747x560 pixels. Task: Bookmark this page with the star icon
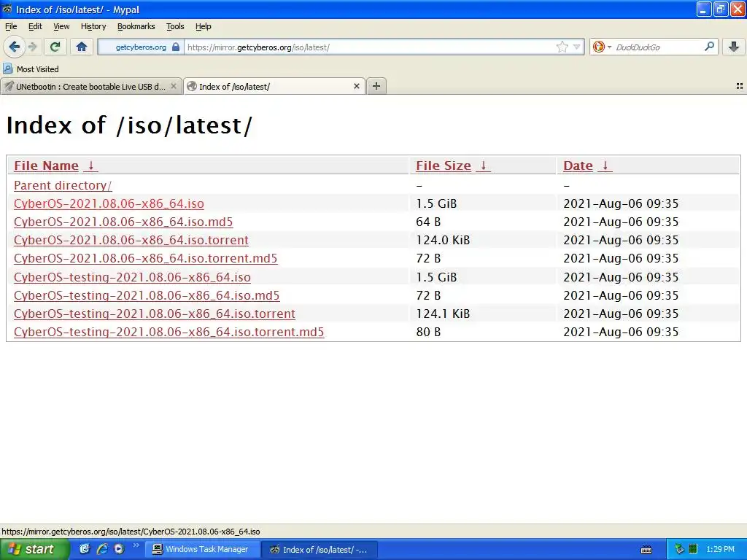562,47
